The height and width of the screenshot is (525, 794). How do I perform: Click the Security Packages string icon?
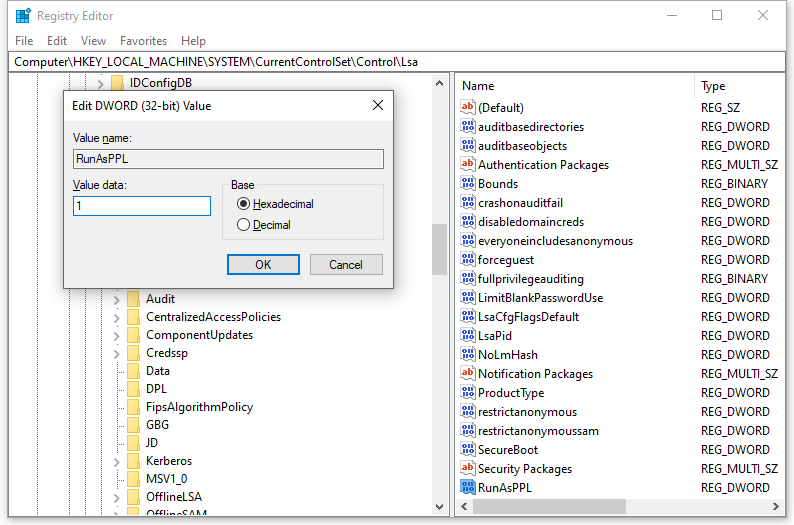pos(467,469)
